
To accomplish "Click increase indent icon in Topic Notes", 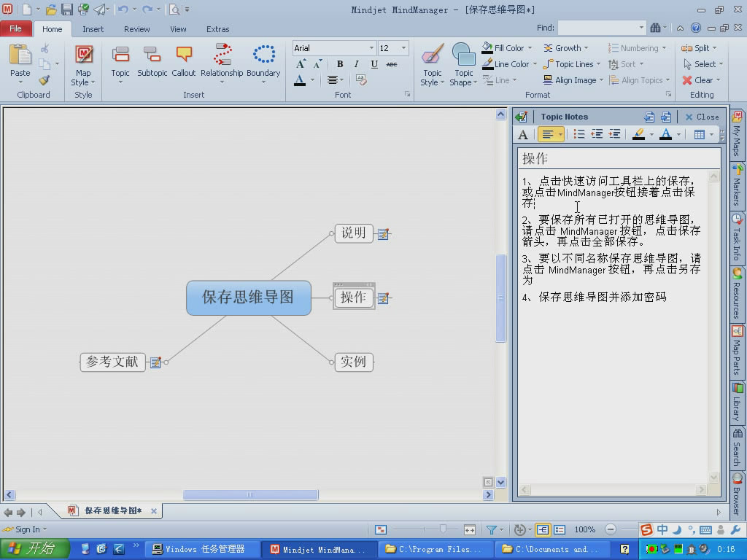I will click(614, 134).
